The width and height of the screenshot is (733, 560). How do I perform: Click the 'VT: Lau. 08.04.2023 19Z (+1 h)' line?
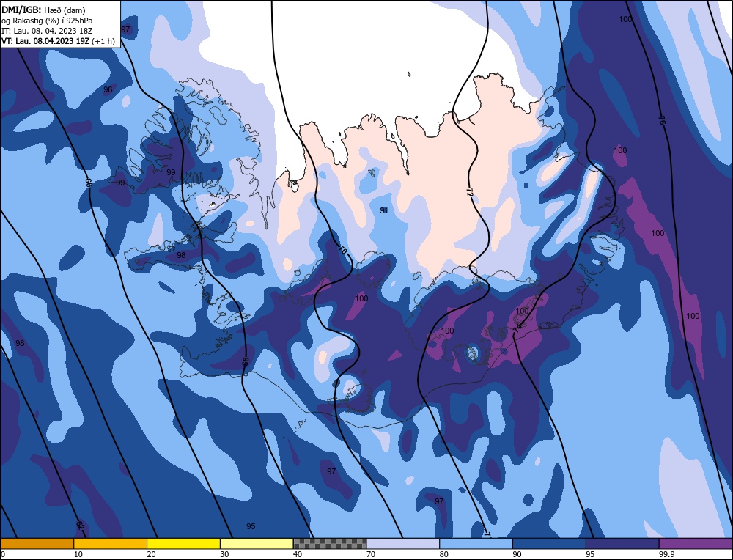point(58,41)
